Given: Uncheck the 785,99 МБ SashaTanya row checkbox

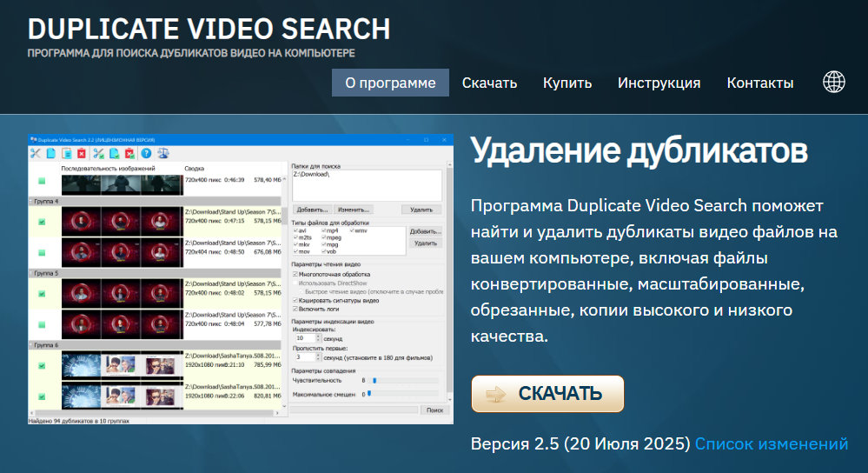Looking at the screenshot, I should point(42,365).
